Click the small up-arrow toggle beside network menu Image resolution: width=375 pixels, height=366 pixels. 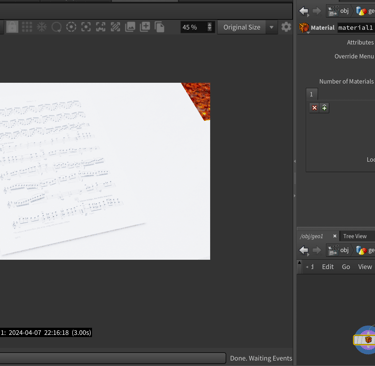pos(299,263)
